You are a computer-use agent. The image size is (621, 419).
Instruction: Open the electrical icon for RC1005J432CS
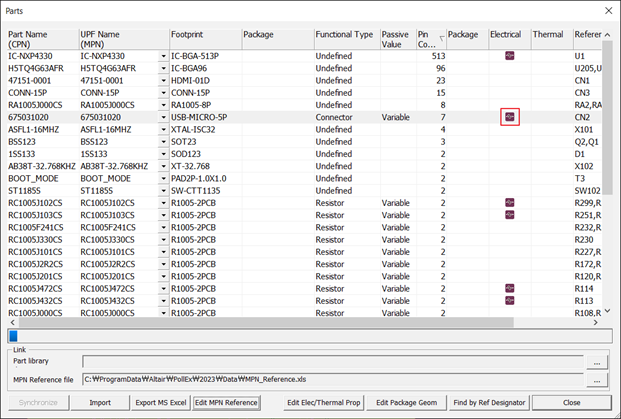(x=510, y=300)
